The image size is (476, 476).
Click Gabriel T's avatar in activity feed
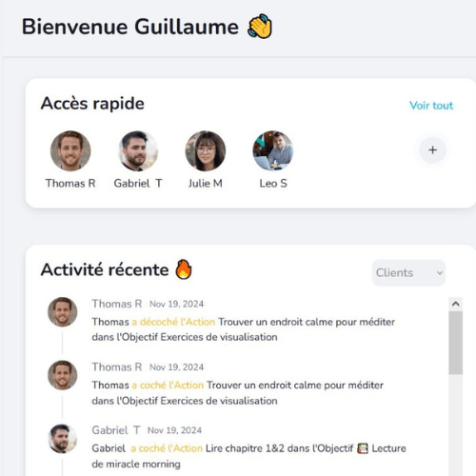point(62,439)
